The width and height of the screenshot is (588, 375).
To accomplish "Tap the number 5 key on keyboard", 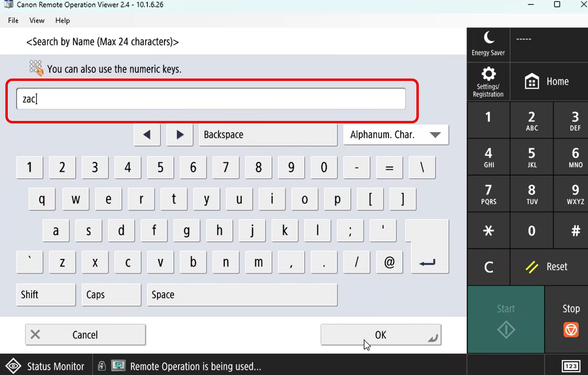I will tap(160, 167).
